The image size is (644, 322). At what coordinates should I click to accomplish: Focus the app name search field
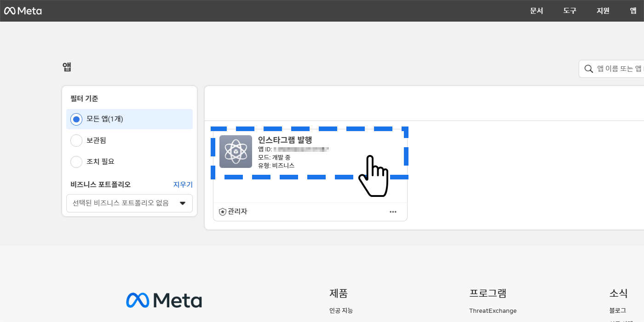611,69
